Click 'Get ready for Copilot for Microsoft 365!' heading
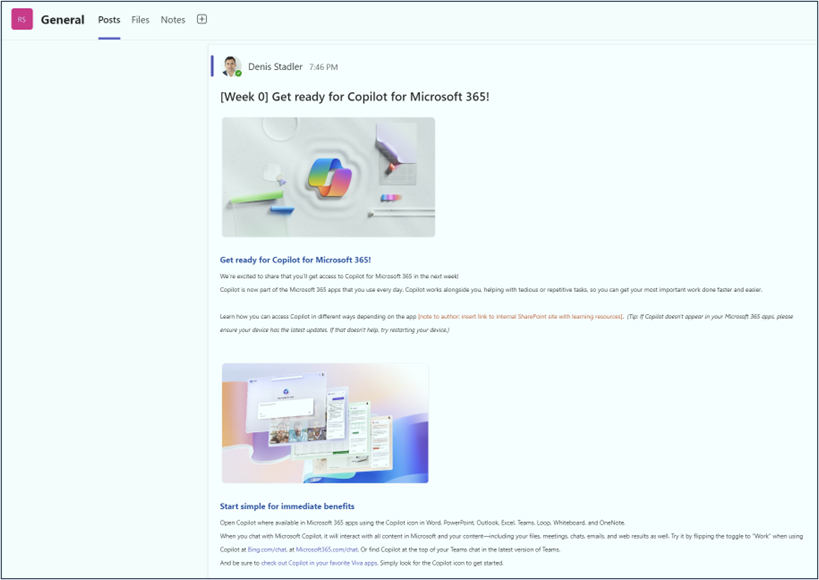The image size is (819, 580). 295,260
